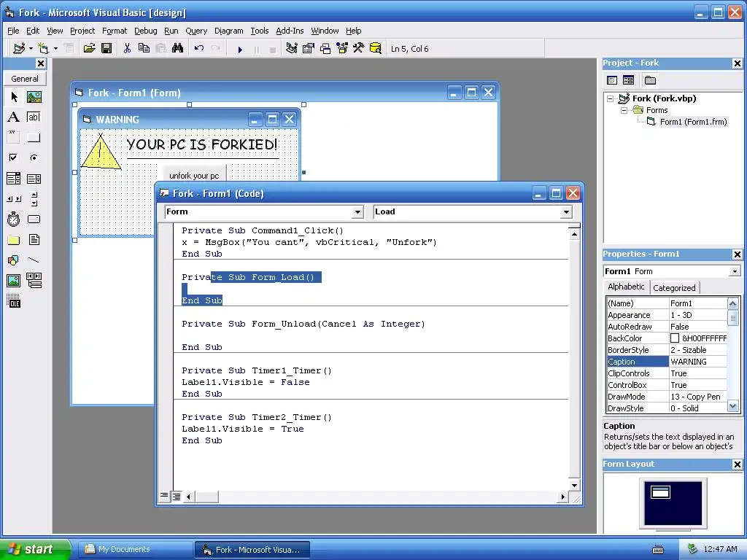Image resolution: width=747 pixels, height=560 pixels.
Task: Click Toggle Folders in Project panel
Action: tap(650, 80)
